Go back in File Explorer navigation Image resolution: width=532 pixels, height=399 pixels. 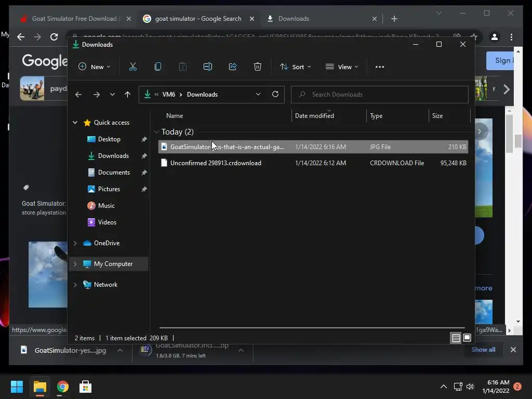(78, 95)
